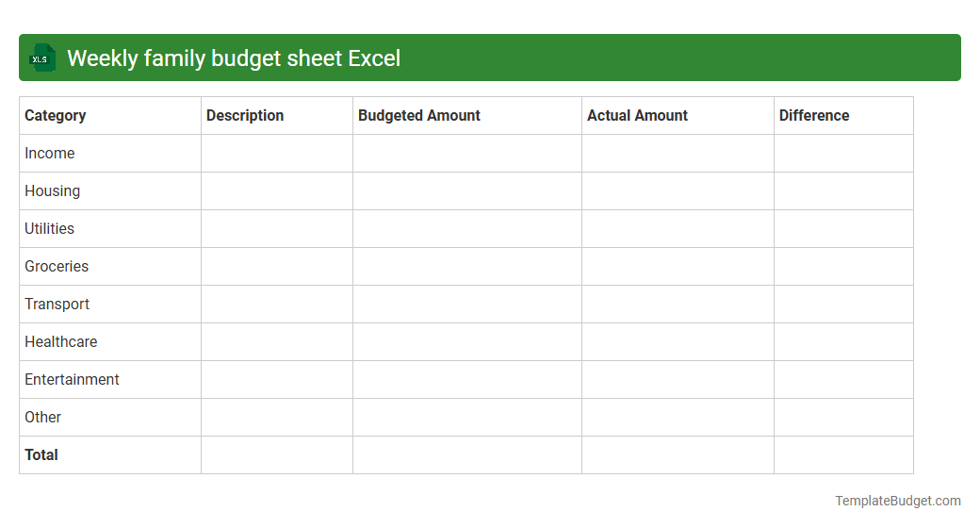Click the Budgeted Amount cell for Entertainment
The height and width of the screenshot is (528, 980).
click(x=466, y=379)
